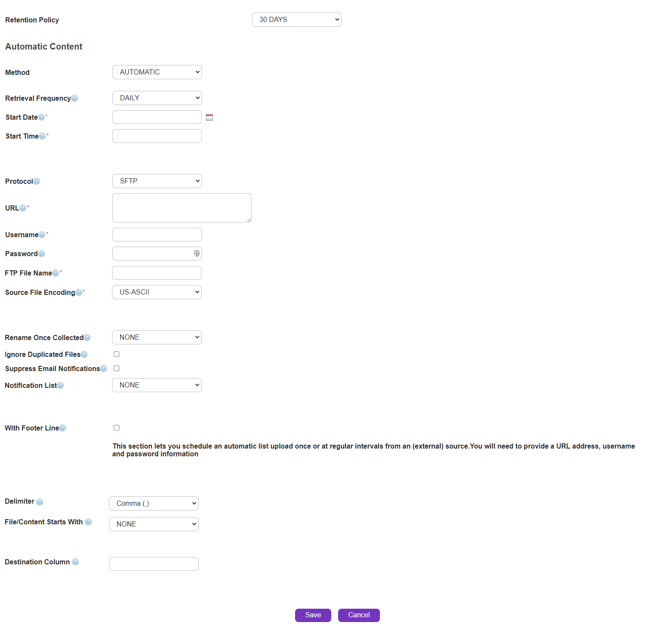Click the help icon beside Destination Column

click(x=75, y=562)
